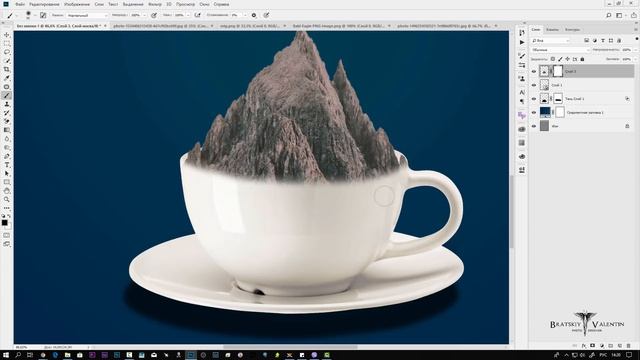Screen dimensions: 640x360
Task: Select the Rectangle shape tool
Action: 7,182
